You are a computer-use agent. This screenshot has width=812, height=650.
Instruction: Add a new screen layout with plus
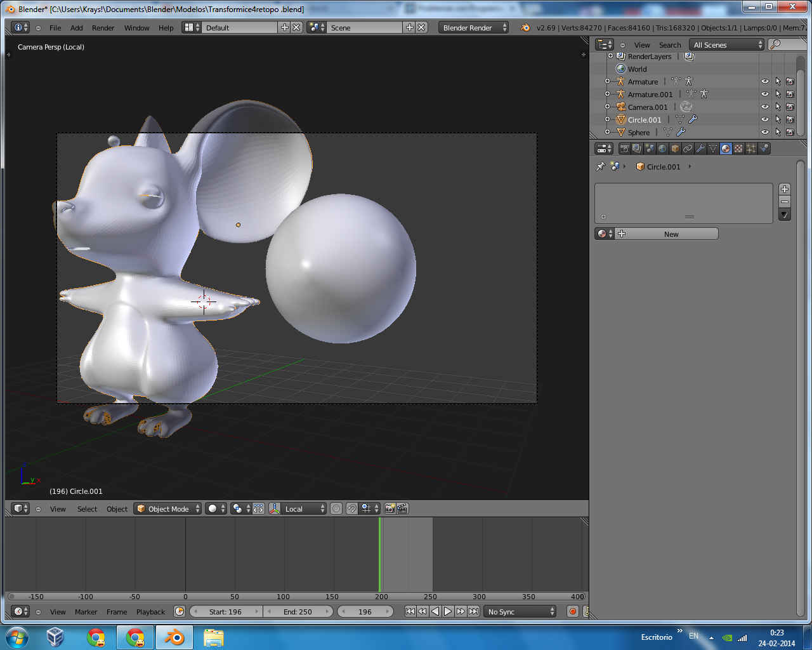pyautogui.click(x=285, y=27)
